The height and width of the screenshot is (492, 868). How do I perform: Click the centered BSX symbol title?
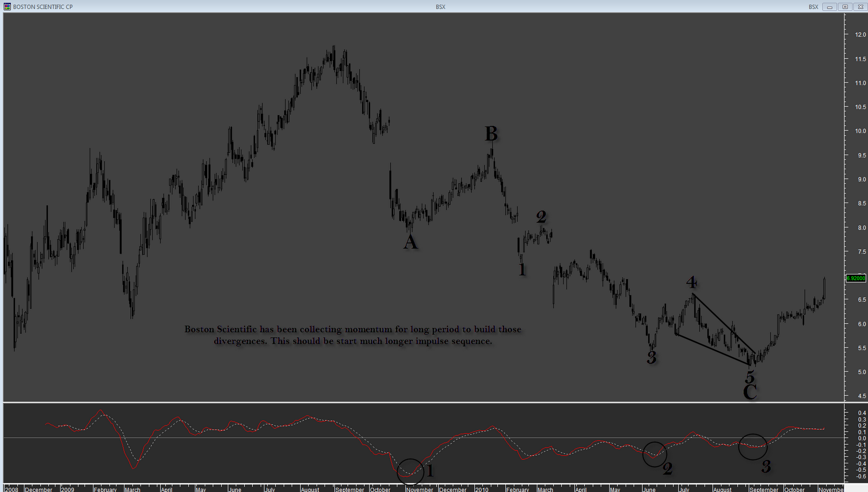(441, 7)
